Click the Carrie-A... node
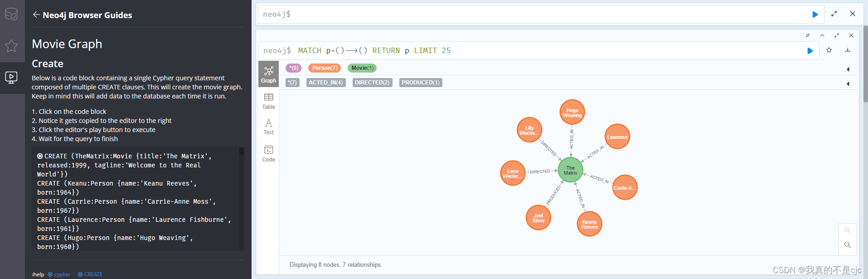 click(x=625, y=187)
